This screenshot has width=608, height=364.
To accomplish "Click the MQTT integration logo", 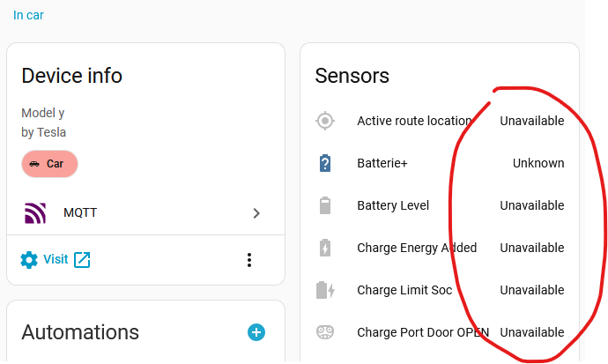I will click(x=34, y=212).
